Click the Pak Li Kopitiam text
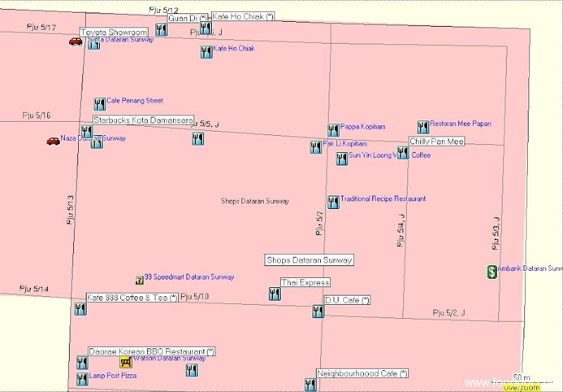 click(x=345, y=144)
